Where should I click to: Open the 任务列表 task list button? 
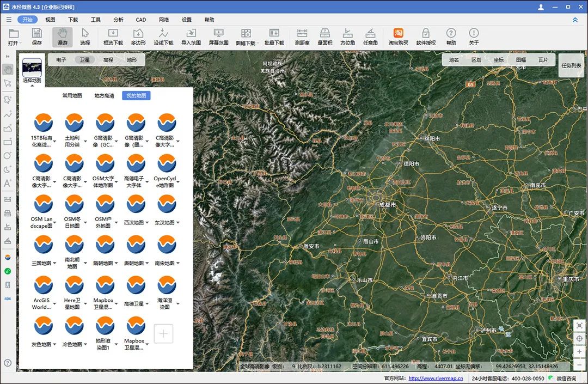(571, 65)
